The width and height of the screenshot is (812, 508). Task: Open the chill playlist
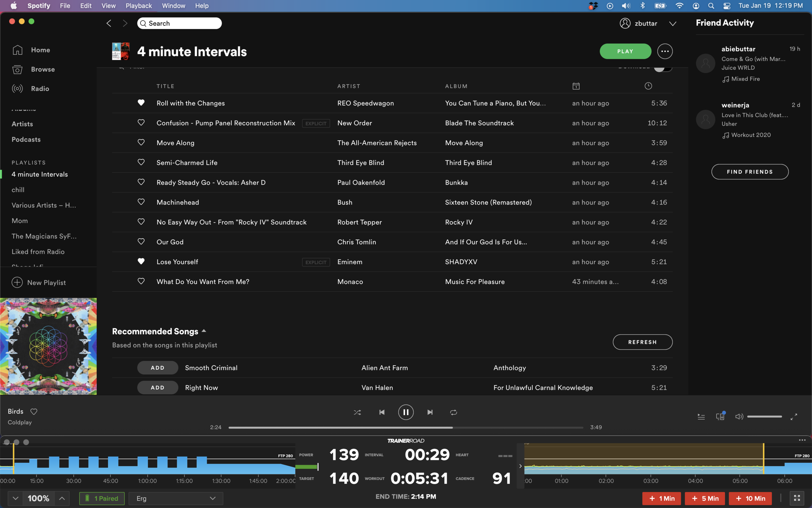(x=18, y=190)
